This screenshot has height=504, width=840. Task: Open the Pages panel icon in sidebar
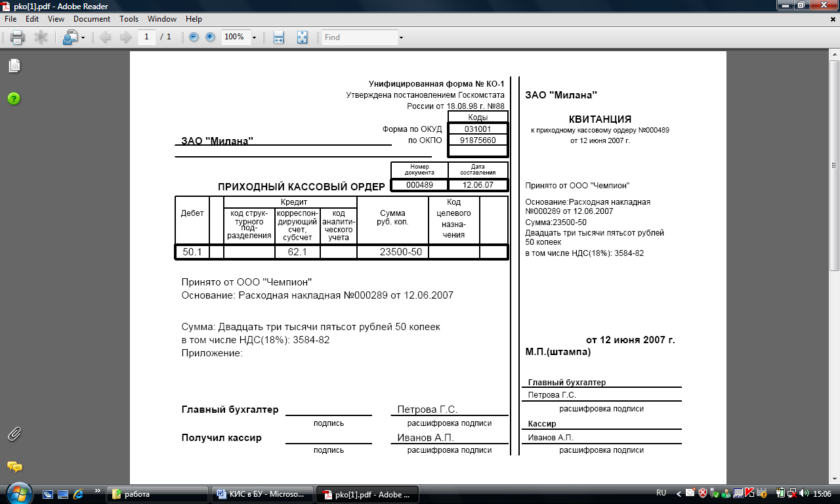[x=14, y=66]
